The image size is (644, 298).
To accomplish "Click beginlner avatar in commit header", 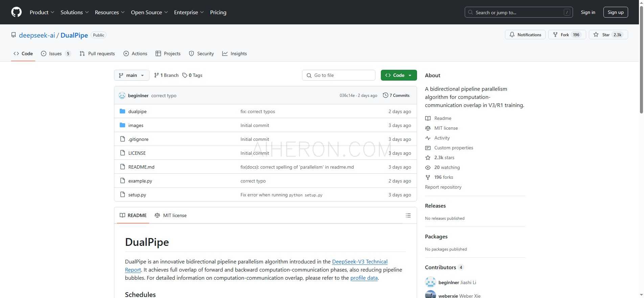I will [122, 95].
